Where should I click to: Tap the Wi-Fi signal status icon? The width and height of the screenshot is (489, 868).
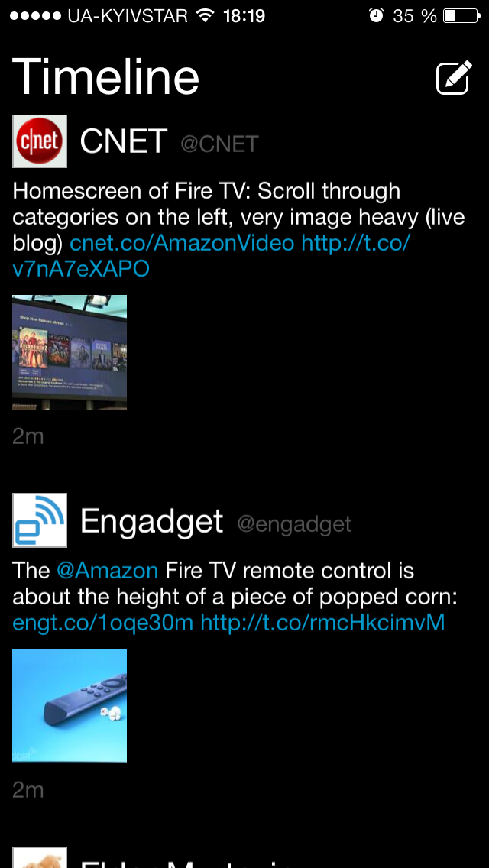(205, 15)
